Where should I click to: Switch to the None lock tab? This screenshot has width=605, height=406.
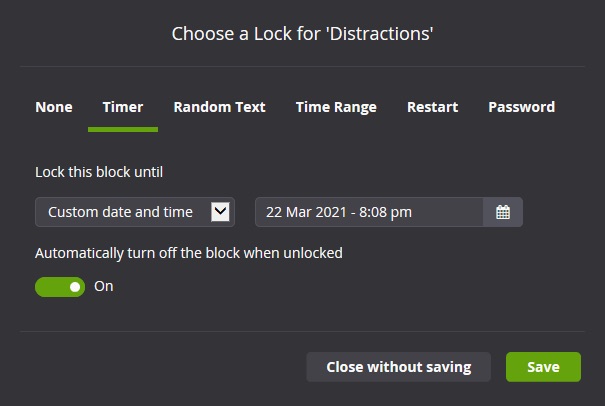point(54,107)
